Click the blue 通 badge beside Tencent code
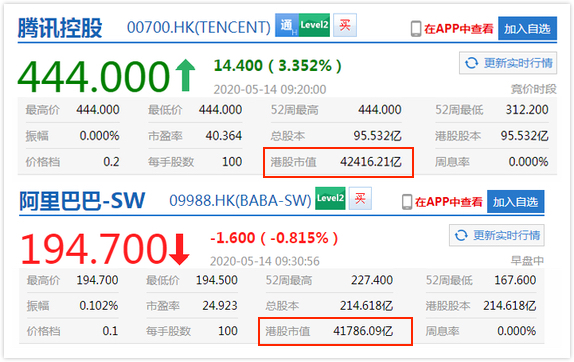The height and width of the screenshot is (362, 574). [287, 25]
